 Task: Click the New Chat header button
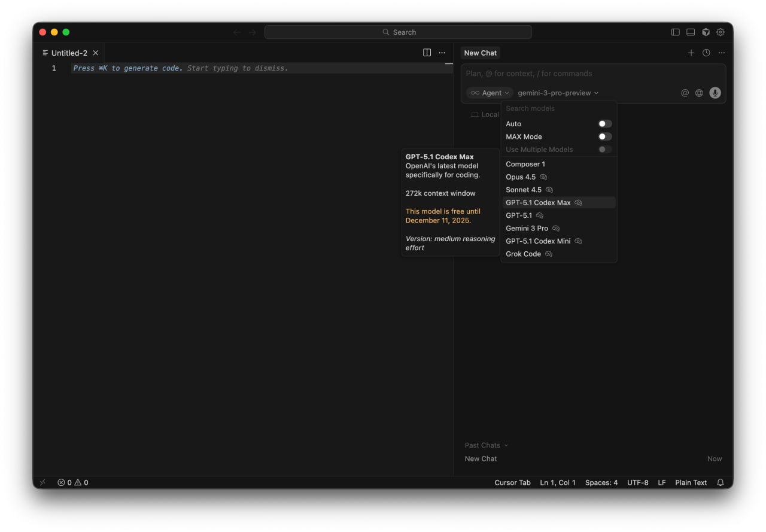[x=479, y=53]
